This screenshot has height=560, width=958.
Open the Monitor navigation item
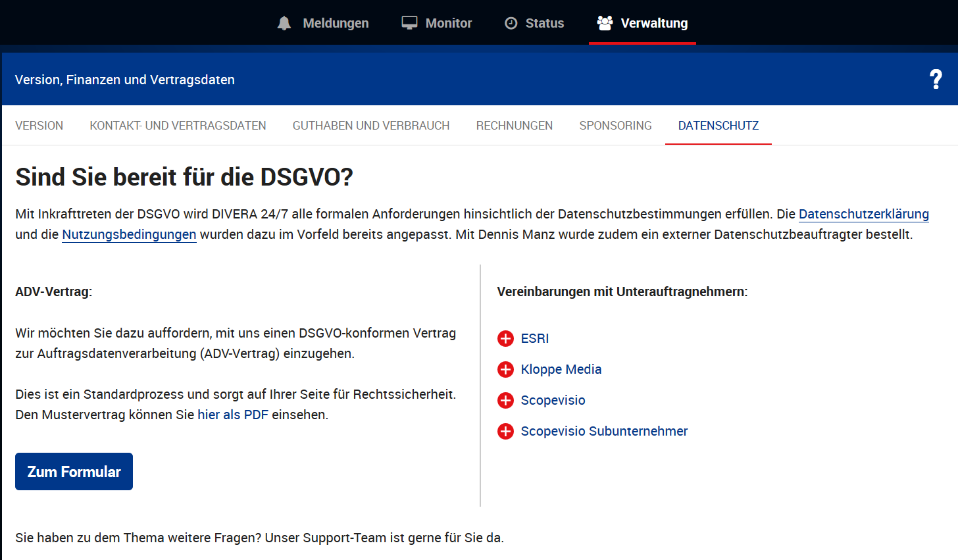tap(437, 23)
